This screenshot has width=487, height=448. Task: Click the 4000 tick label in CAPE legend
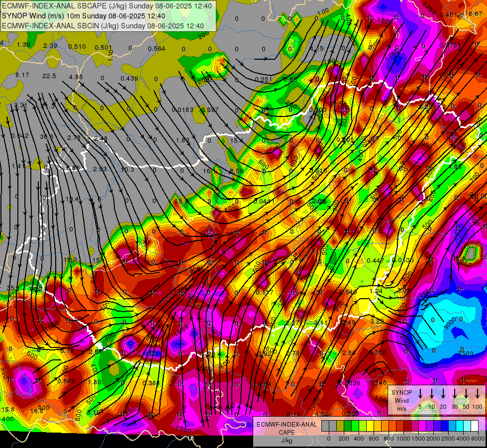[464, 439]
